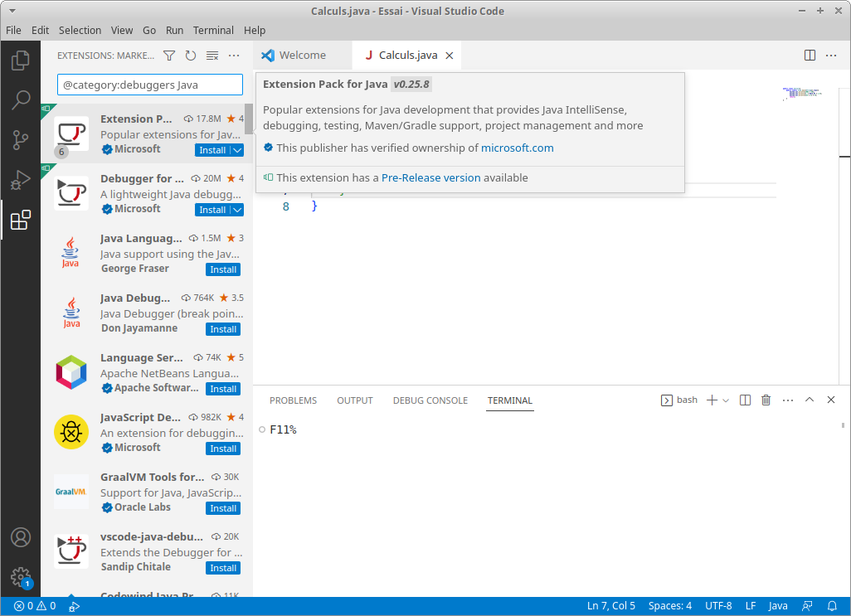Image resolution: width=851 pixels, height=616 pixels.
Task: Open the Selection menu
Action: 80,31
